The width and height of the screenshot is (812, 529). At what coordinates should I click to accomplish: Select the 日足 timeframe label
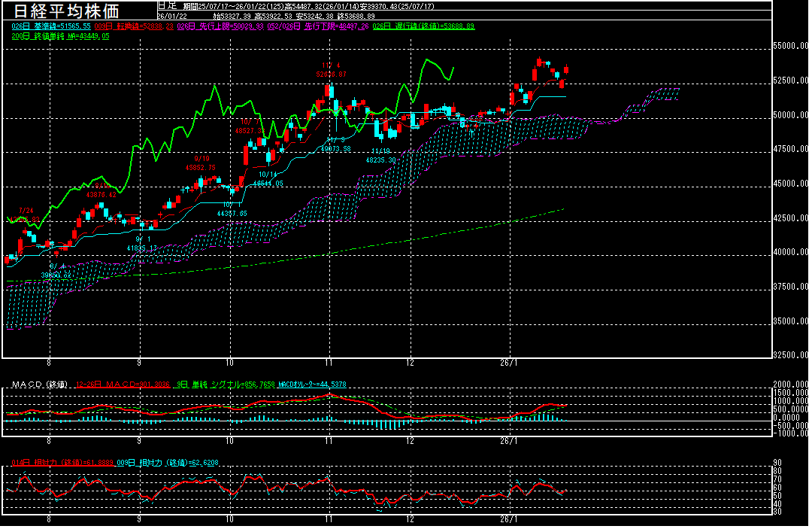click(165, 5)
